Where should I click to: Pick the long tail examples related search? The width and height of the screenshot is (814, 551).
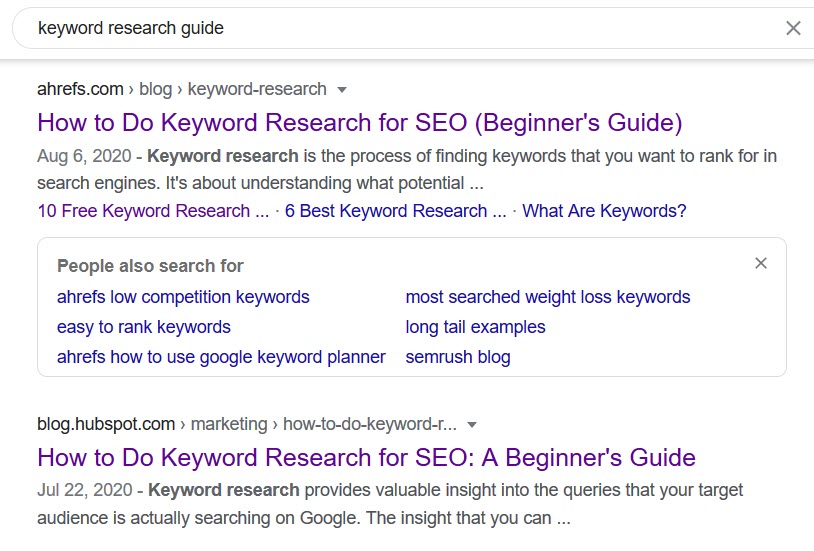[475, 327]
